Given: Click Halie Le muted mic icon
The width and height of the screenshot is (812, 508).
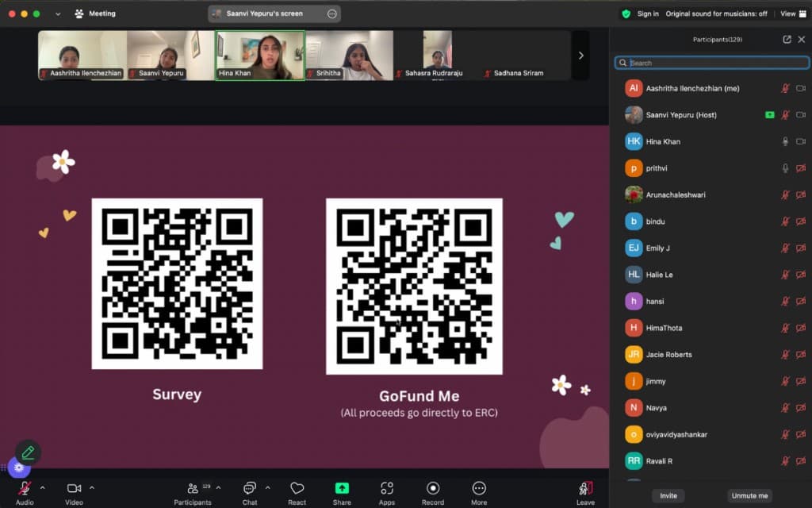Looking at the screenshot, I should point(785,275).
